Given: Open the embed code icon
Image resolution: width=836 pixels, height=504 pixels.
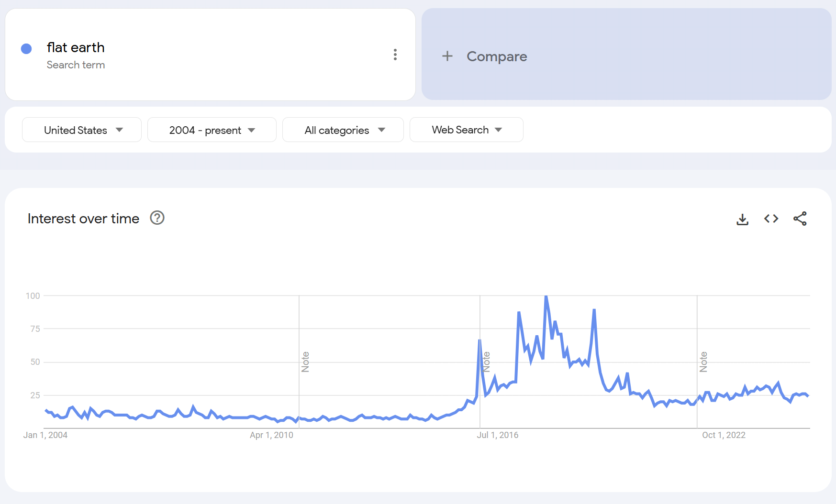Looking at the screenshot, I should [x=771, y=219].
